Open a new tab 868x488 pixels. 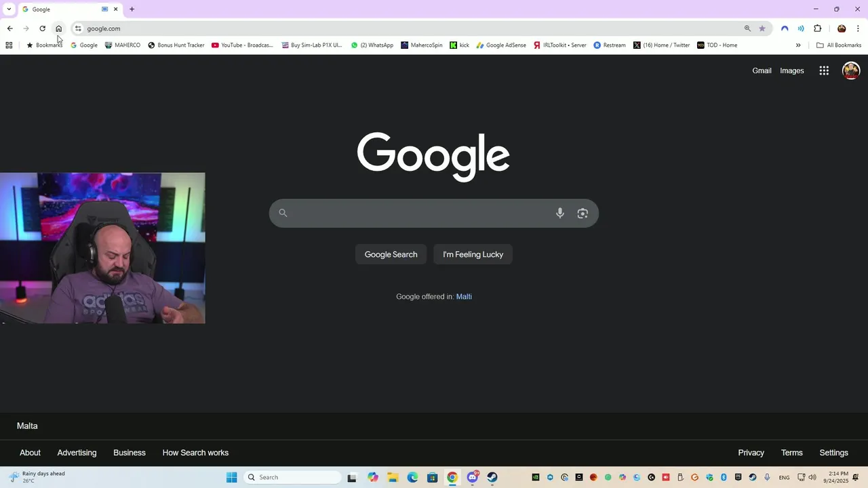coord(132,9)
